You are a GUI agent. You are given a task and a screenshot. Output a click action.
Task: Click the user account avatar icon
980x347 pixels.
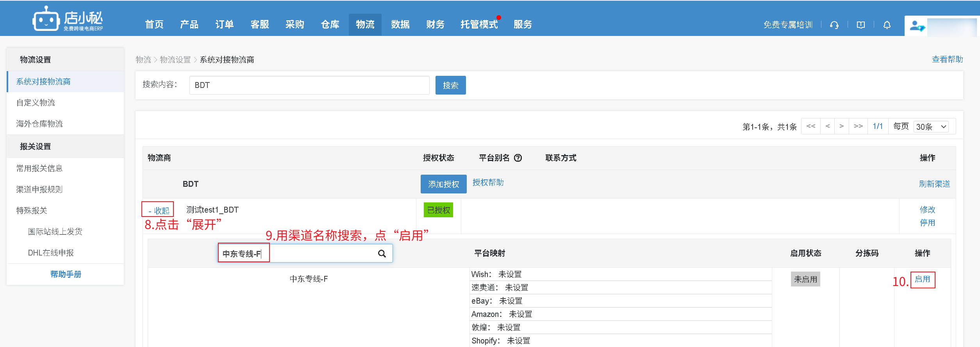pyautogui.click(x=916, y=26)
